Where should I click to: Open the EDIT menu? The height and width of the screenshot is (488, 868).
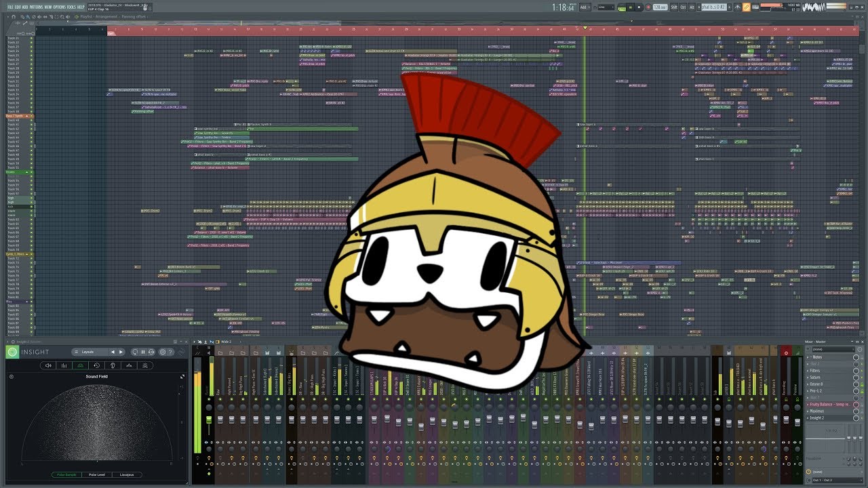[18, 7]
